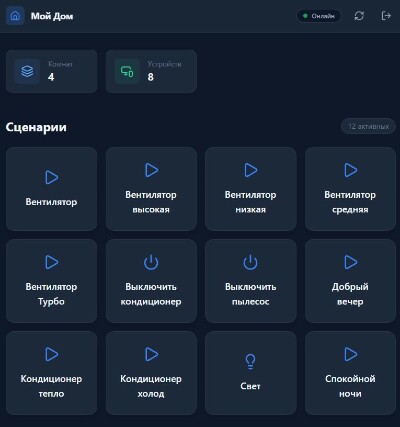
Task: Click the logout icon in the top right
Action: (x=386, y=16)
